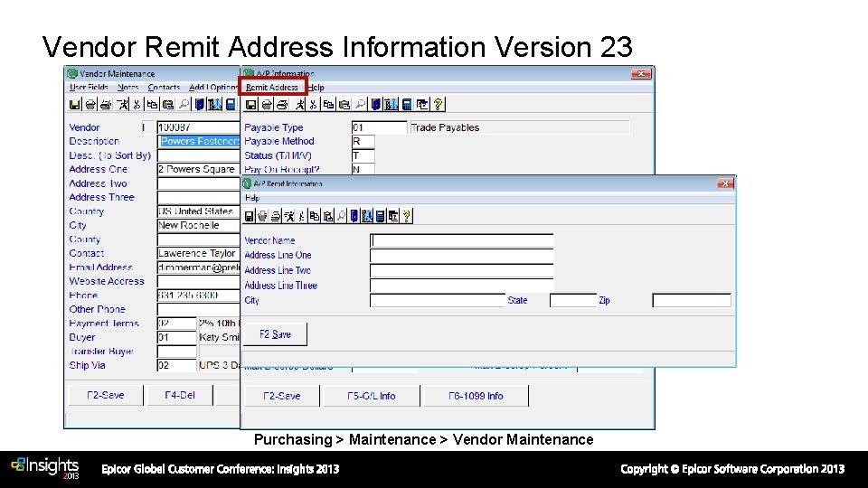Click the highlighted Description field Powers Fasteners

coord(198,141)
